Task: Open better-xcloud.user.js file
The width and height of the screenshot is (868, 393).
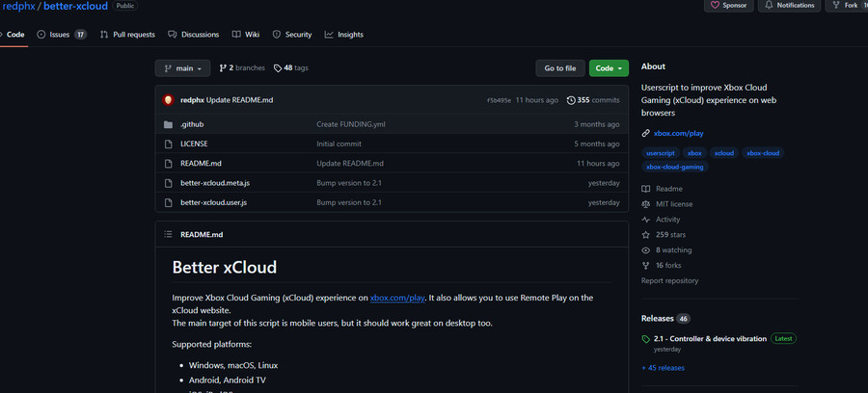Action: (214, 202)
